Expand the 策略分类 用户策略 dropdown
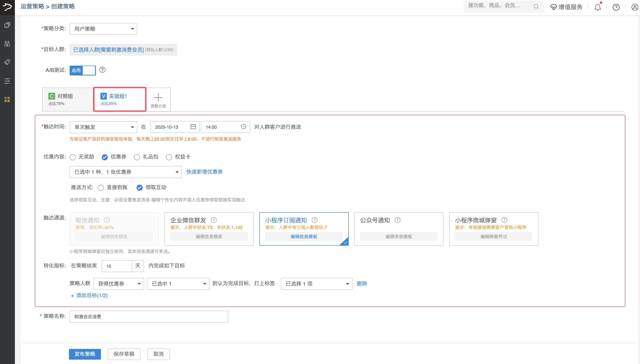 point(103,29)
